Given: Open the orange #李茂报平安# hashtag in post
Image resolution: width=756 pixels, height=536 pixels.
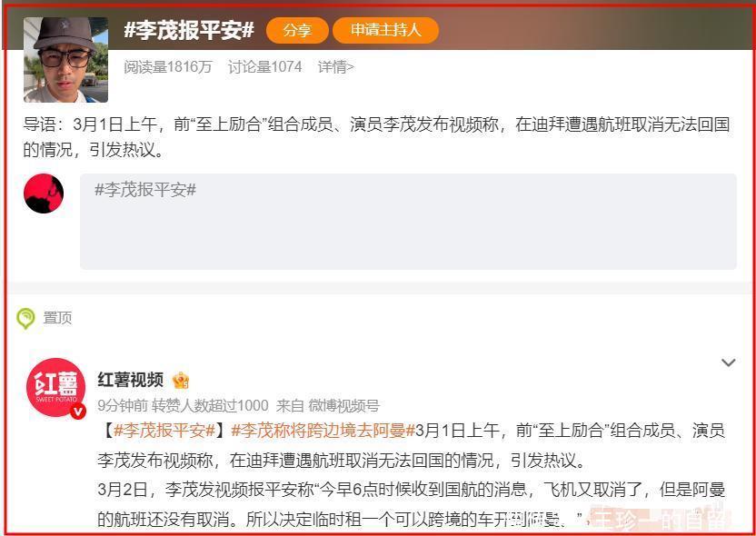Looking at the screenshot, I should click(164, 431).
